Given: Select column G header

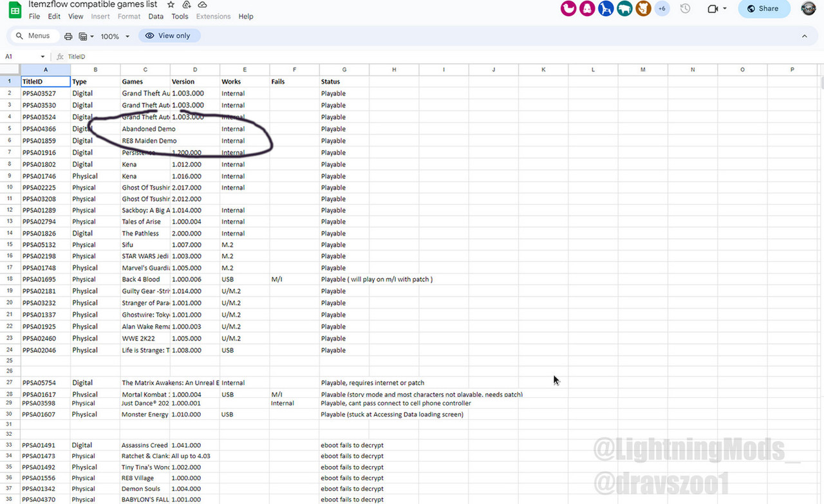Looking at the screenshot, I should [x=344, y=70].
